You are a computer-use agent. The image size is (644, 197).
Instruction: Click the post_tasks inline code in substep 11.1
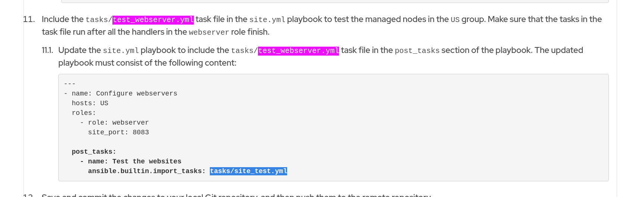click(x=417, y=51)
